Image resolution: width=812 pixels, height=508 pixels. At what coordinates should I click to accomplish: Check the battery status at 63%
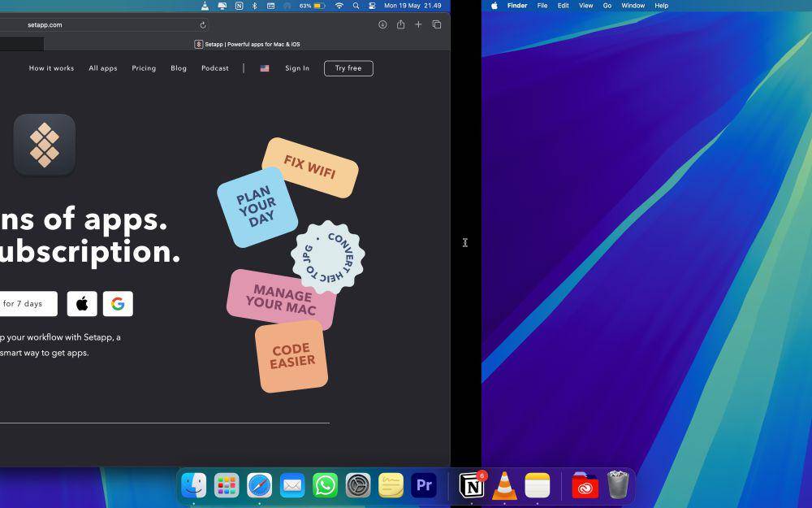click(x=313, y=6)
